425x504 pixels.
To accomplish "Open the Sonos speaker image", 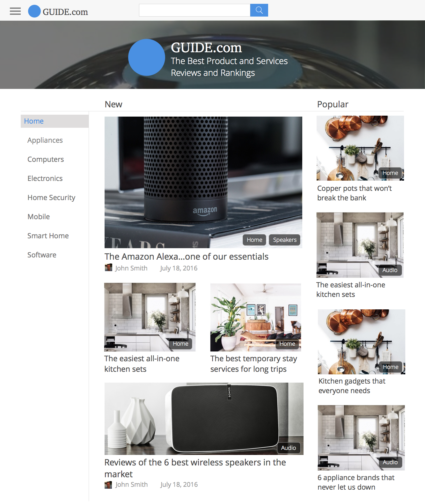I will 204,419.
